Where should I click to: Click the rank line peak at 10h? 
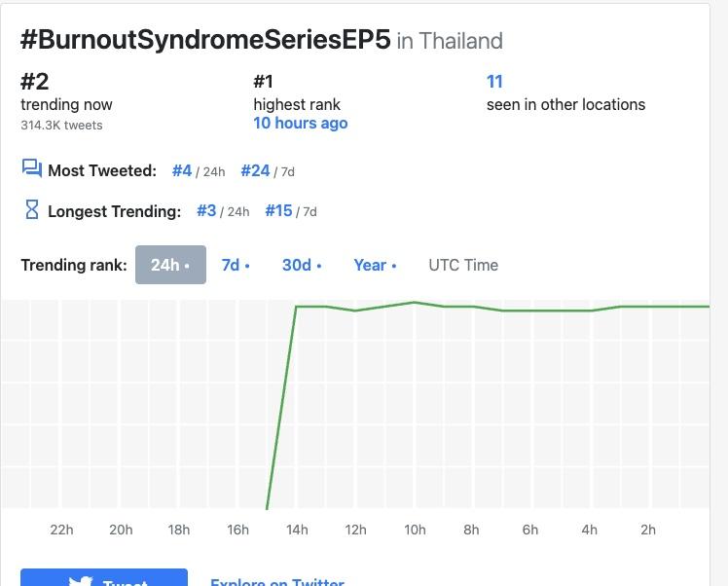point(415,302)
